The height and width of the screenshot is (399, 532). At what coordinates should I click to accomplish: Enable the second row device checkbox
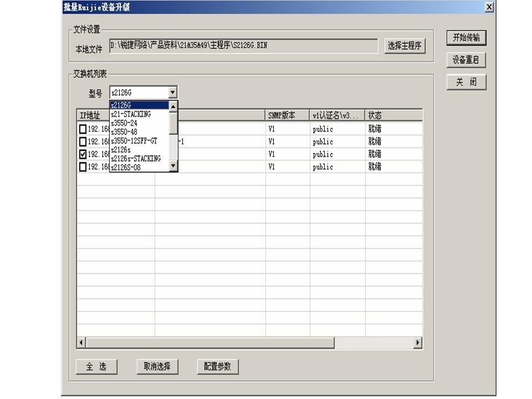[x=83, y=141]
